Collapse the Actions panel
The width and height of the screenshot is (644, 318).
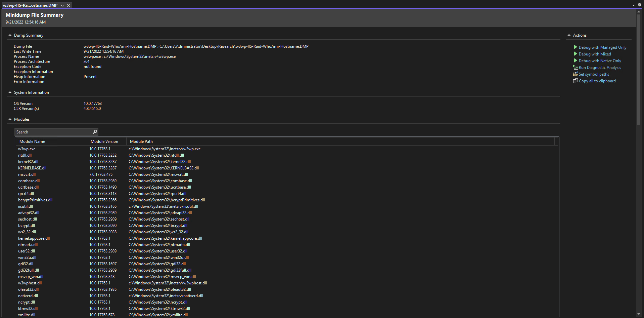pyautogui.click(x=569, y=35)
